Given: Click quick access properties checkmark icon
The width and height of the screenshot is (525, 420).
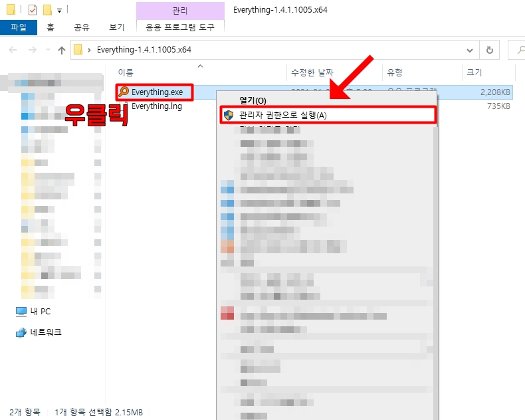Looking at the screenshot, I should (33, 10).
